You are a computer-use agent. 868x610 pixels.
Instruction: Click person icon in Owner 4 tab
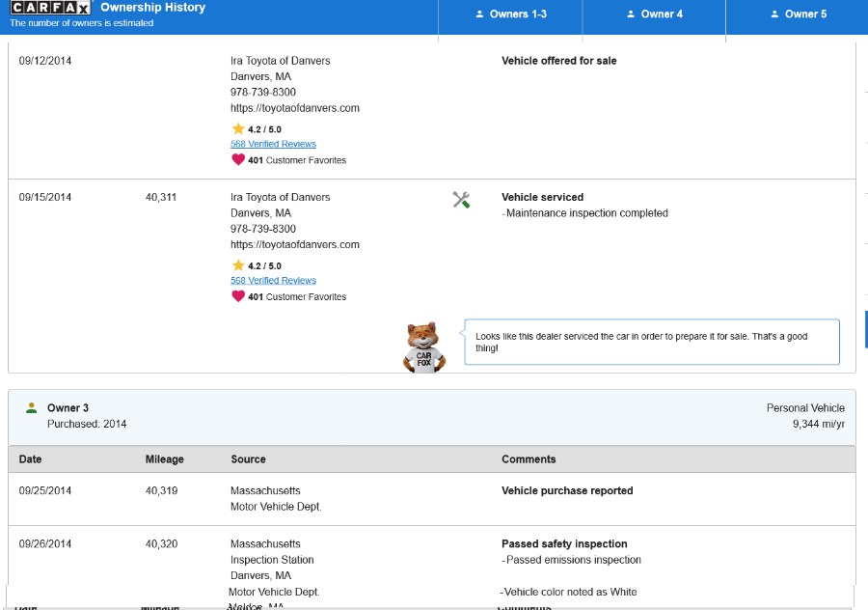631,14
